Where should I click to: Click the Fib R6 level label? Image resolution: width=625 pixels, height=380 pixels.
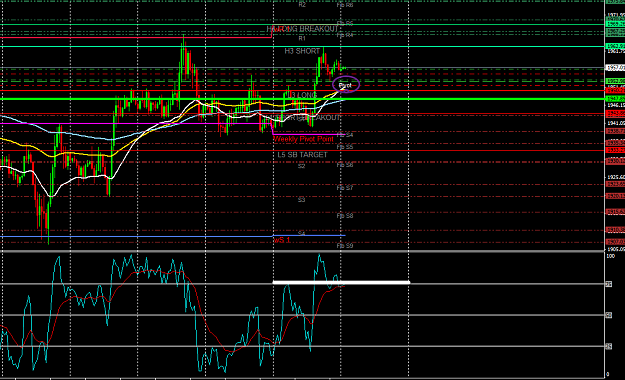(x=345, y=5)
